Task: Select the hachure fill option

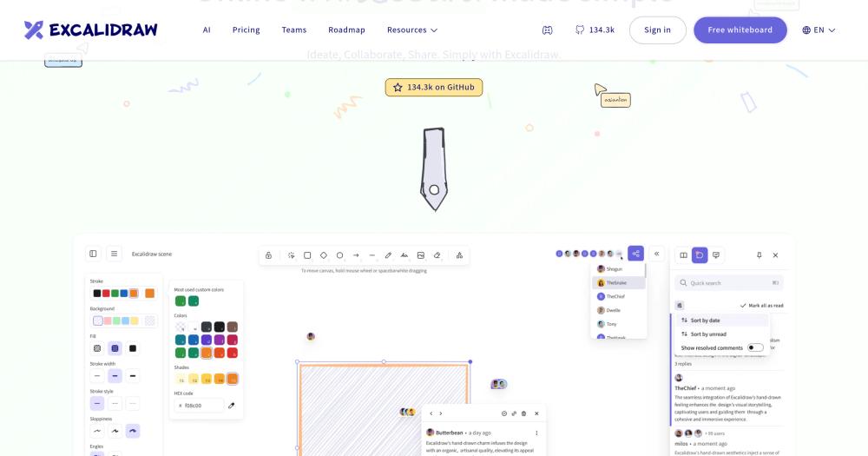Action: coord(97,348)
